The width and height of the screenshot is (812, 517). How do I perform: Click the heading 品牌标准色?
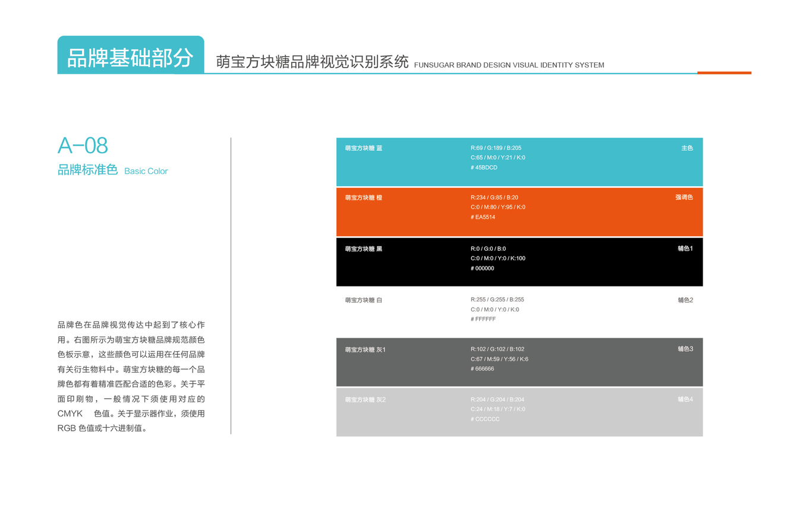point(88,170)
